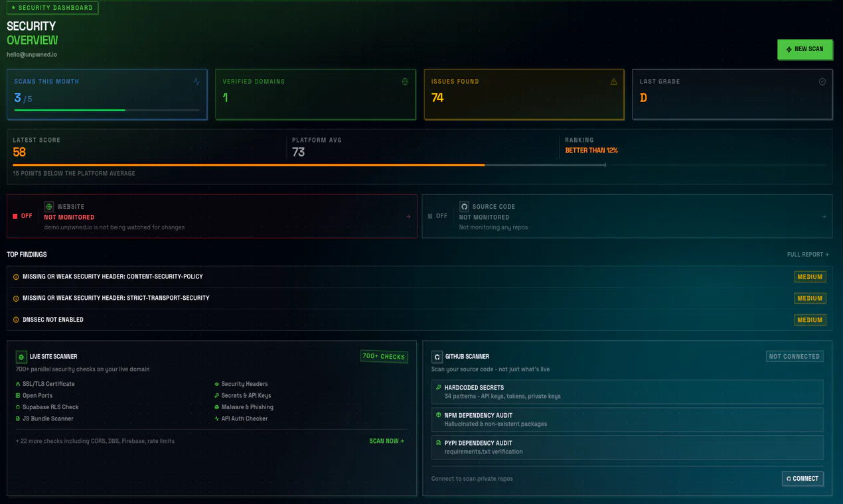This screenshot has width=843, height=504.
Task: Click the '+ 22 more checks' text
Action: click(x=95, y=441)
